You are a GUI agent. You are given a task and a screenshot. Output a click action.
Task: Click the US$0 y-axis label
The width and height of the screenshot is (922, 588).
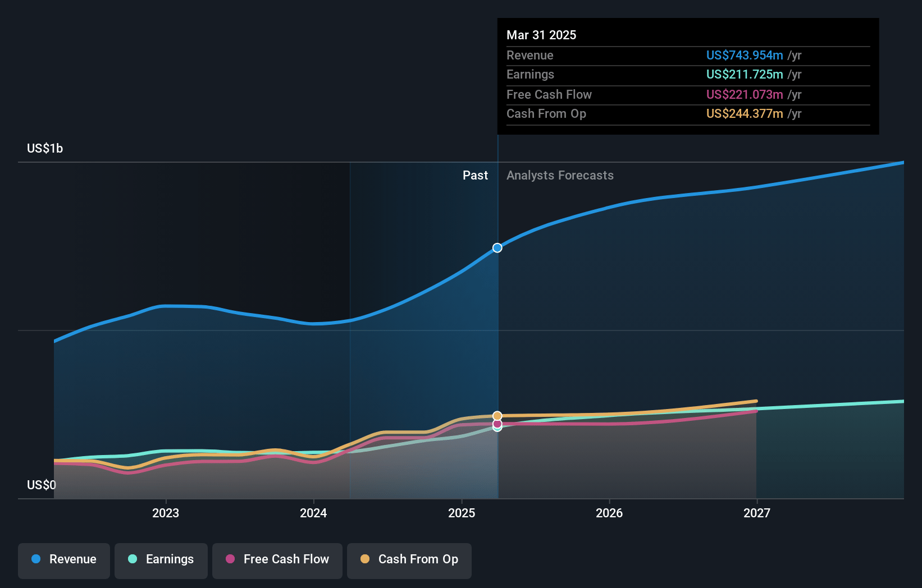(42, 485)
